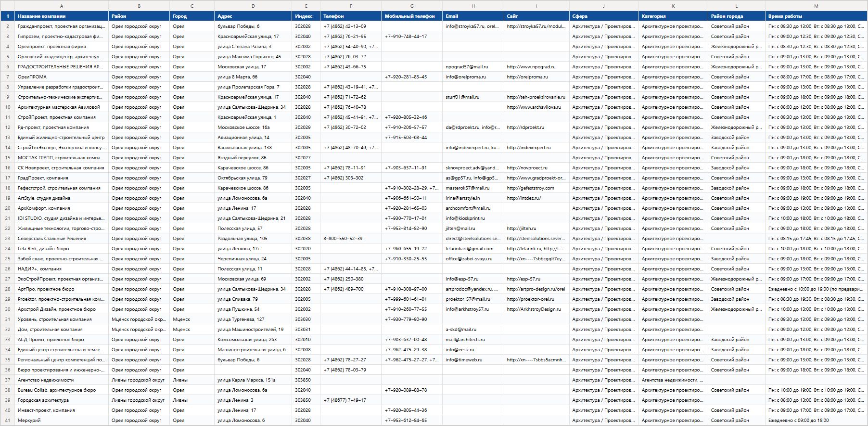
Task: Select the site cell 'http://www.npograd.ru'
Action: [x=536, y=67]
